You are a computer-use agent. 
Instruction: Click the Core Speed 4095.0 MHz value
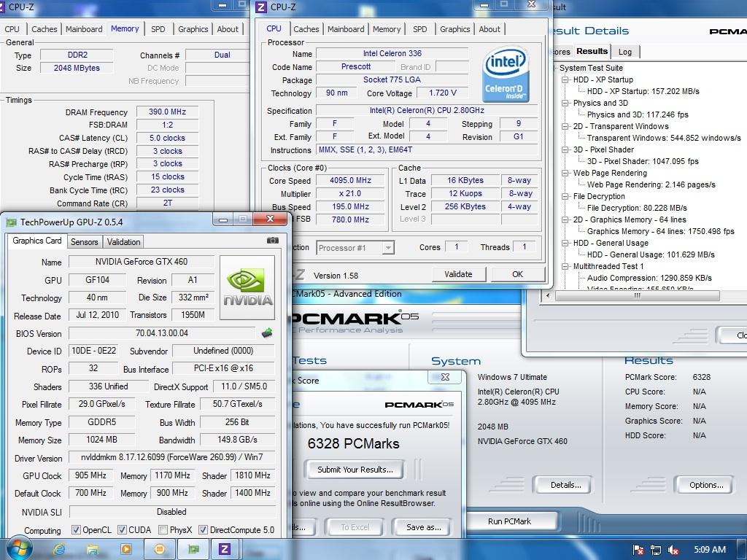tap(351, 181)
